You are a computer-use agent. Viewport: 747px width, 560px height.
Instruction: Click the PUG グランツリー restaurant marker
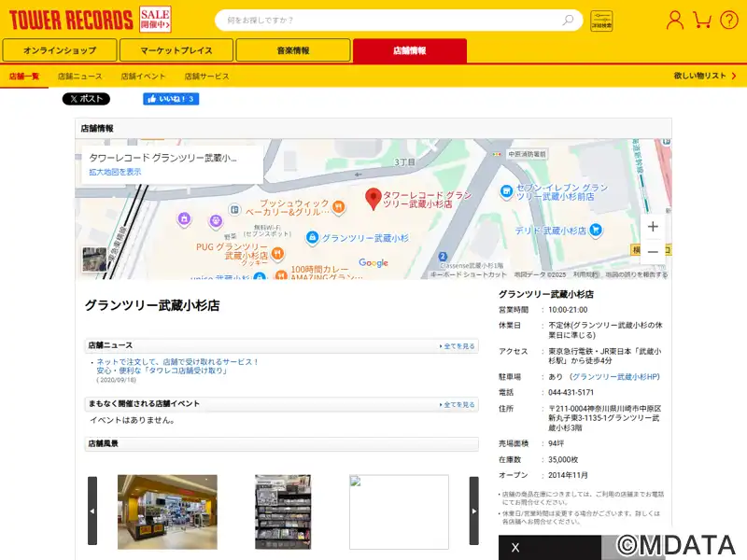click(x=277, y=253)
